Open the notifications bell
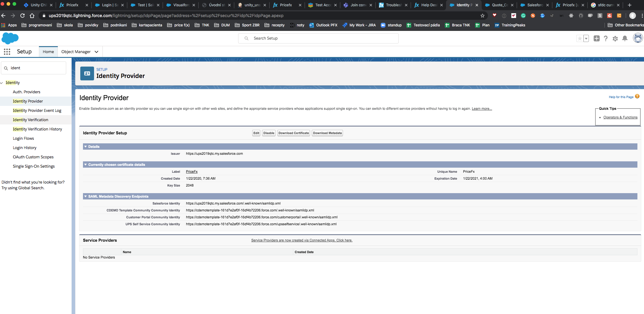 click(x=625, y=38)
